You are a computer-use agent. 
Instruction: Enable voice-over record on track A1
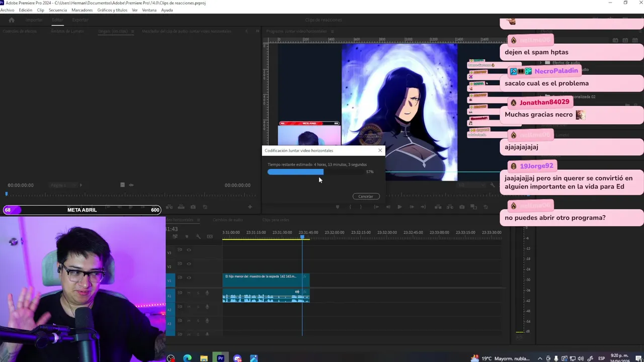coord(207,293)
